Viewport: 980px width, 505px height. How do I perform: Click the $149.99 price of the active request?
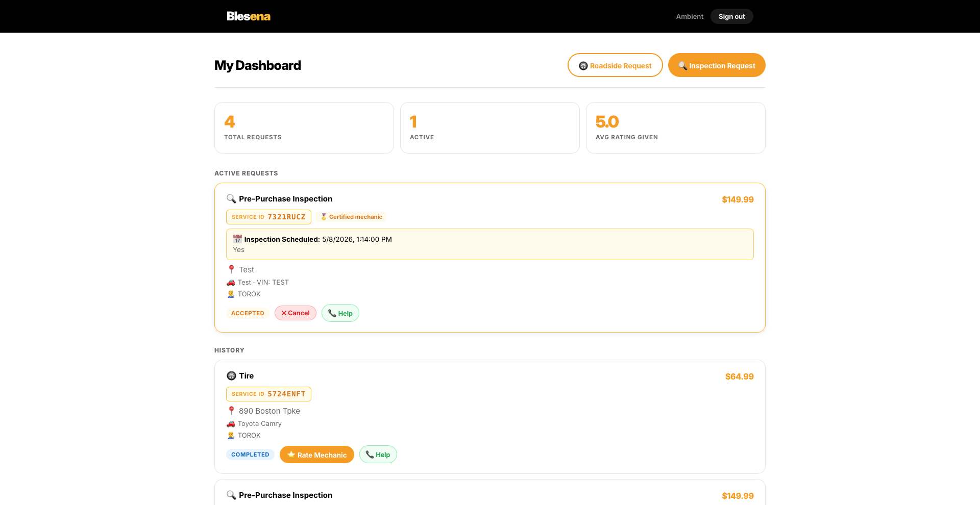tap(738, 199)
